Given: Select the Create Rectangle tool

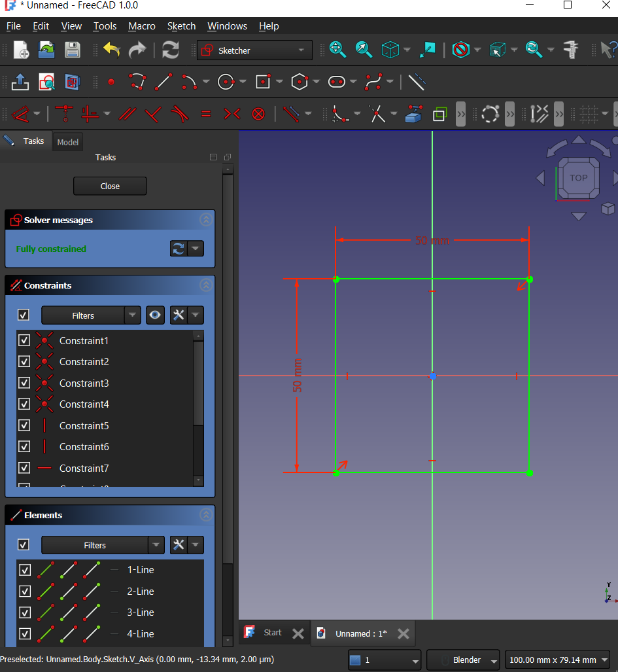Looking at the screenshot, I should [263, 82].
